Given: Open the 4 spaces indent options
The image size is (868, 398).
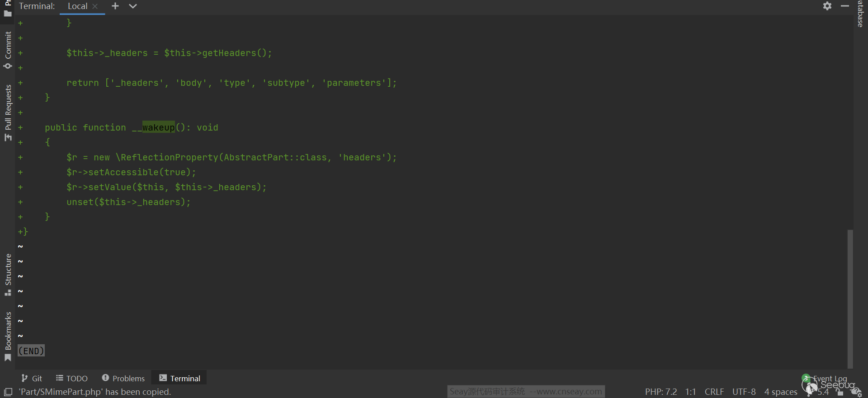Looking at the screenshot, I should tap(780, 392).
